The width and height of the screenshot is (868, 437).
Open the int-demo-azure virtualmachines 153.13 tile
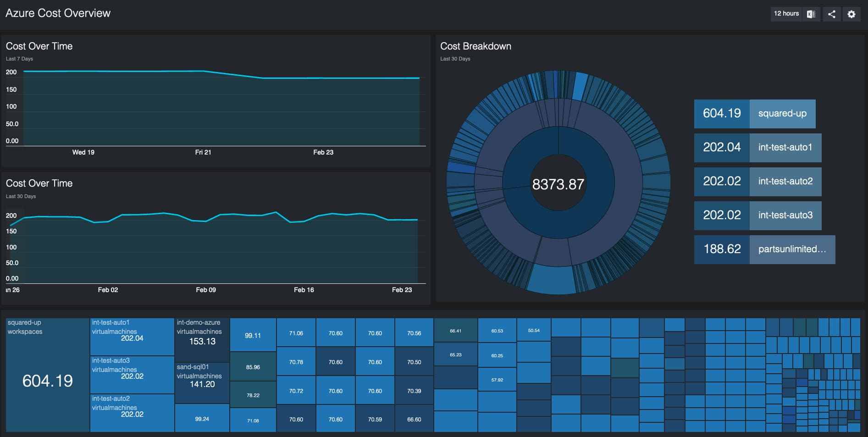coord(202,340)
